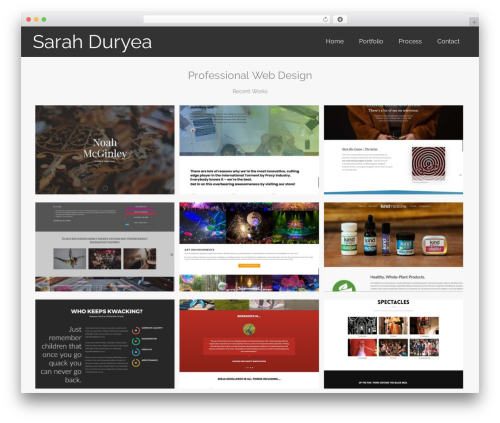The image size is (500, 423).
Task: Click the dark circular icon beside the address bar
Action: pyautogui.click(x=340, y=19)
